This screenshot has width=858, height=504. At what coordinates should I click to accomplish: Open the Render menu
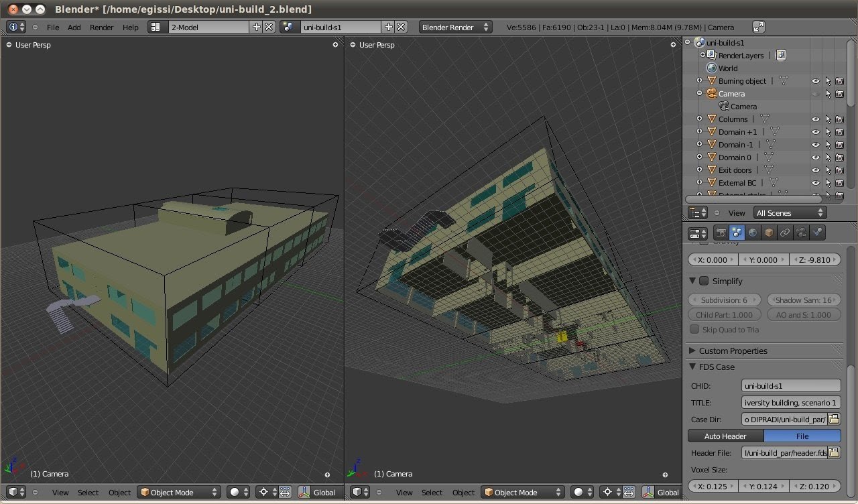pos(101,27)
